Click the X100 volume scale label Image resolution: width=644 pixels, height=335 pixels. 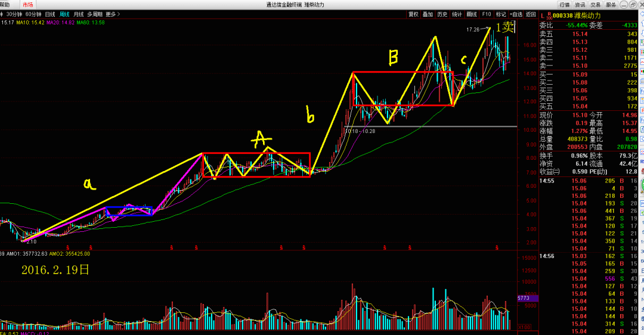pos(524,327)
